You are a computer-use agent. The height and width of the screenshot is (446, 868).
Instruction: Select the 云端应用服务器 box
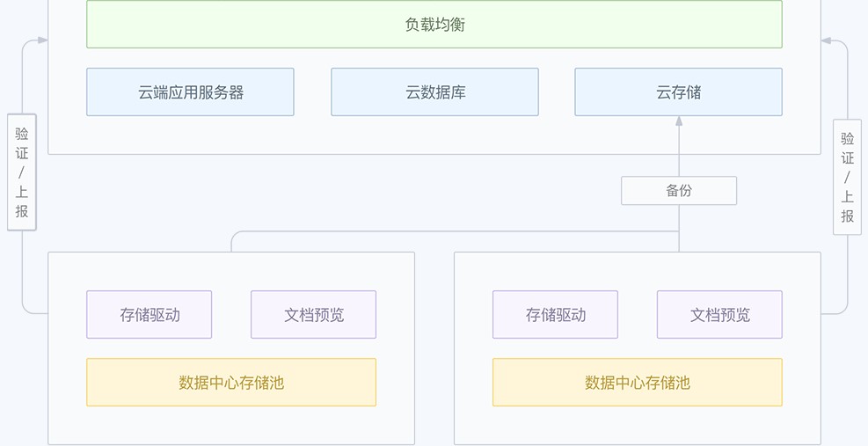tap(190, 91)
